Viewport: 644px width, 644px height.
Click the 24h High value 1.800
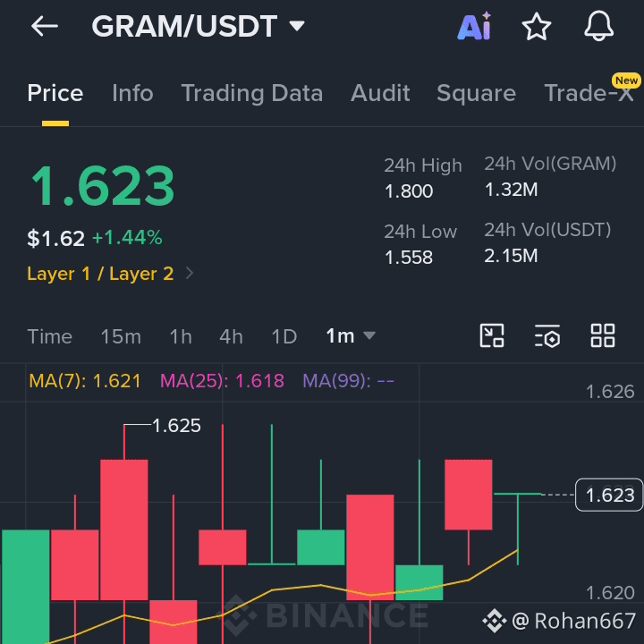[x=409, y=191]
